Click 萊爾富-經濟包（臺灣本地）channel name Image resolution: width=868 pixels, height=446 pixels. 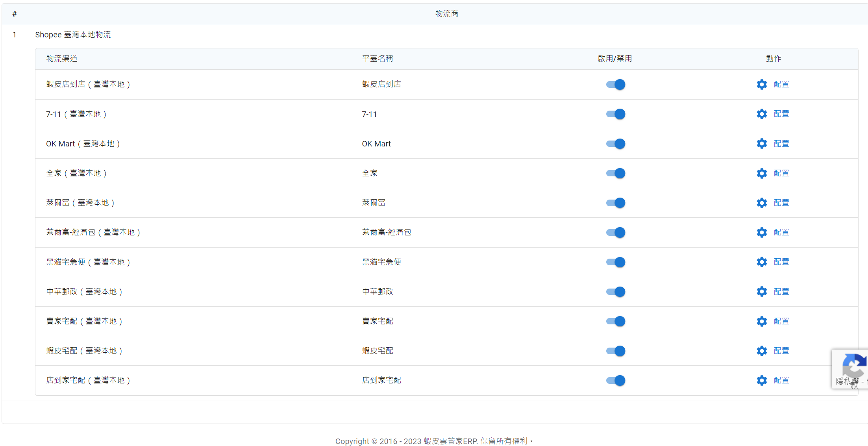pyautogui.click(x=93, y=232)
